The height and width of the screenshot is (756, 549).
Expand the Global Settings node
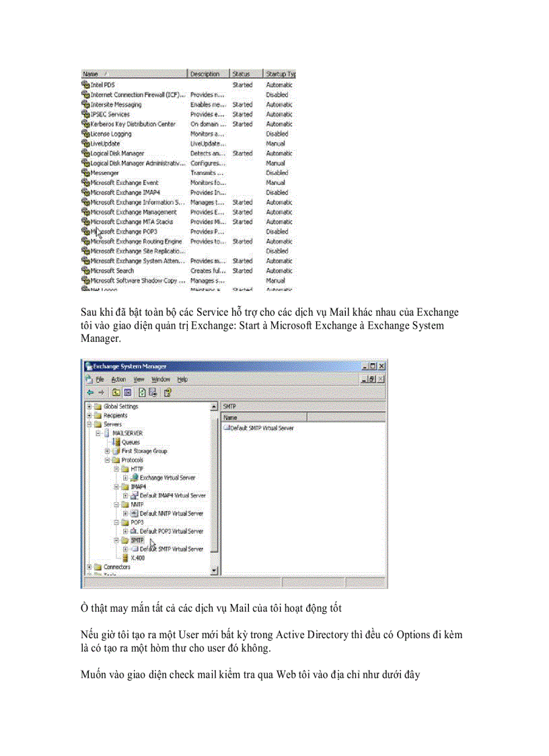[89, 407]
